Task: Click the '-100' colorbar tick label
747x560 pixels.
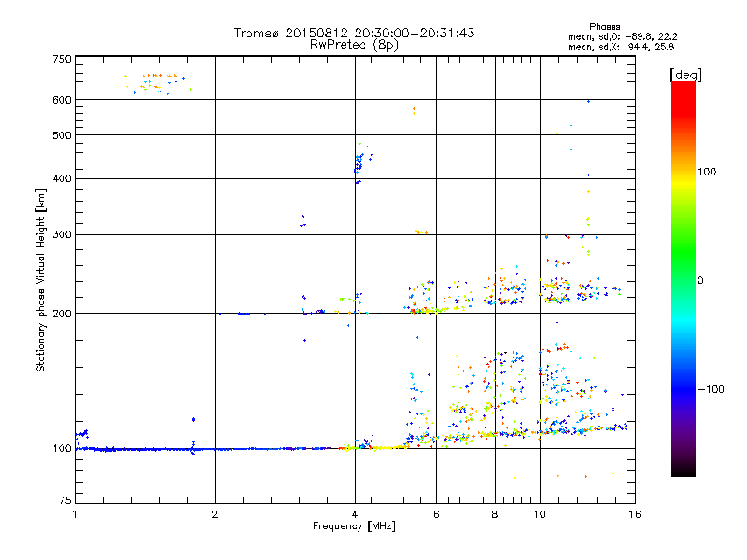Action: (711, 389)
